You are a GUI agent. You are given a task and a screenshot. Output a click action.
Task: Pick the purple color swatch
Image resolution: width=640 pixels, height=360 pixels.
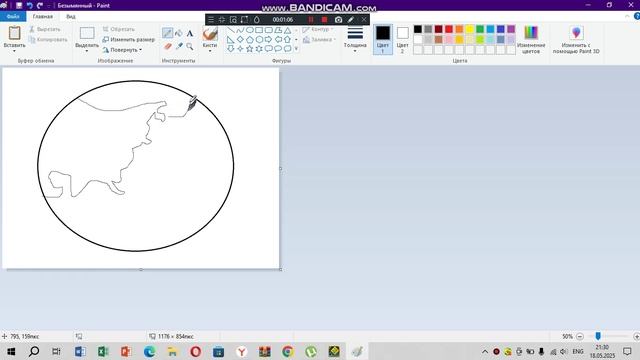tap(511, 29)
